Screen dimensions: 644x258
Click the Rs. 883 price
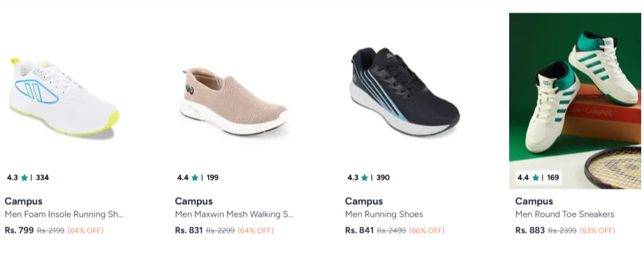coord(530,230)
